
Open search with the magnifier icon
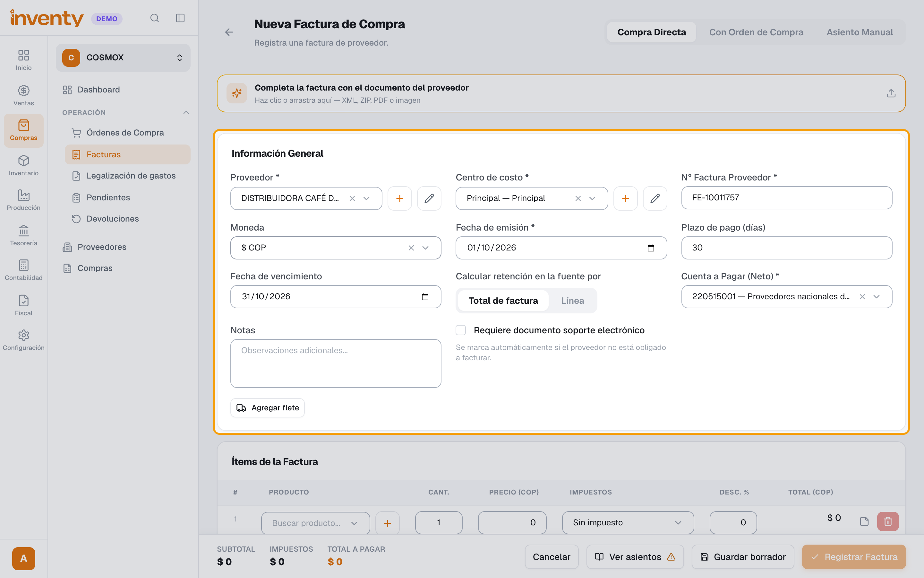point(154,18)
